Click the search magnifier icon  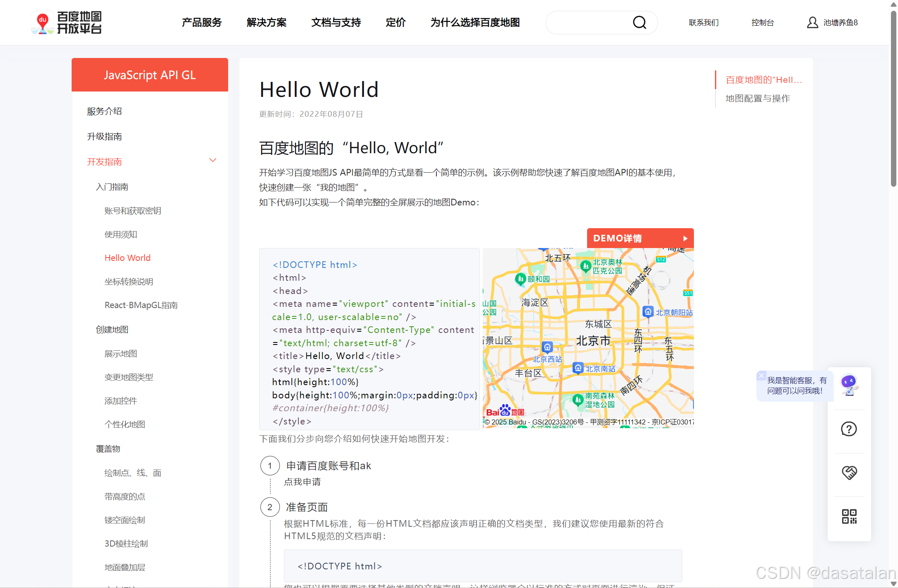[639, 22]
